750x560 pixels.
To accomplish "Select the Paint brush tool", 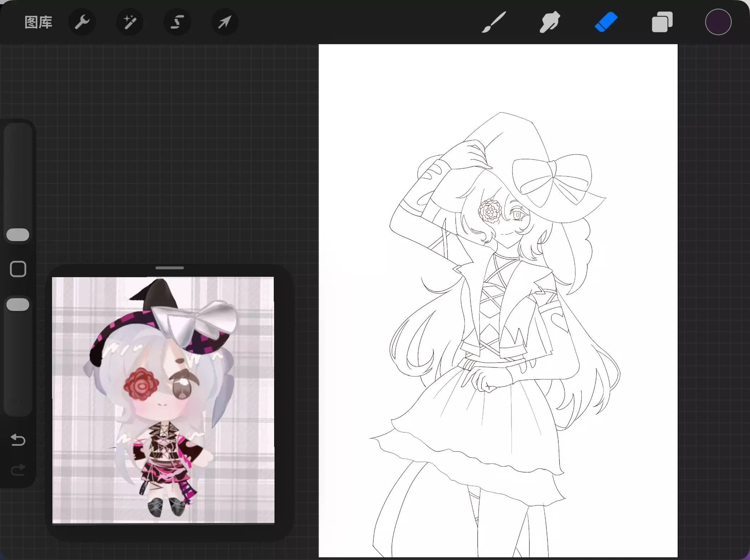I will coord(494,22).
